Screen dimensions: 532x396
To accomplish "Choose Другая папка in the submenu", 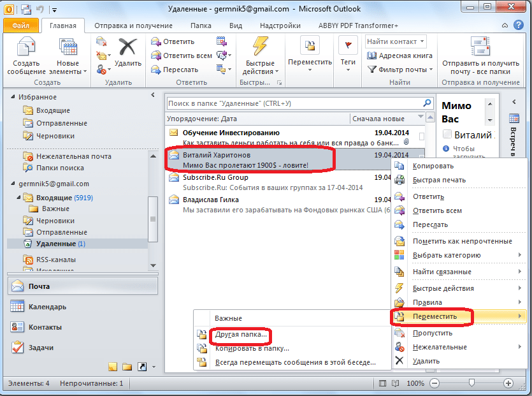I will (241, 334).
